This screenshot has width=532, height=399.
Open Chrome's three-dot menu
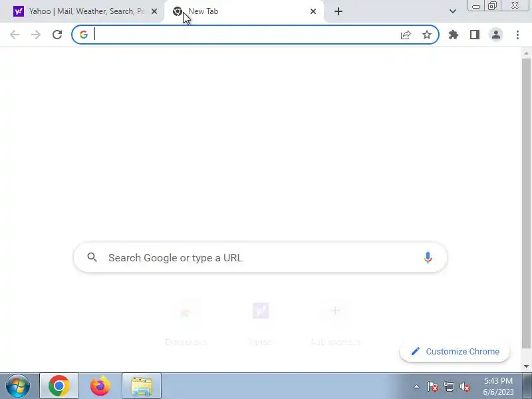pos(517,35)
